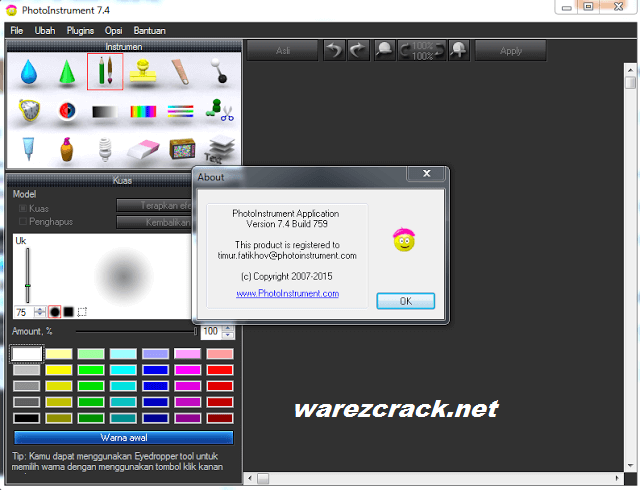This screenshot has width=640, height=490.
Task: Click the zoom in magnifier icon
Action: click(459, 51)
